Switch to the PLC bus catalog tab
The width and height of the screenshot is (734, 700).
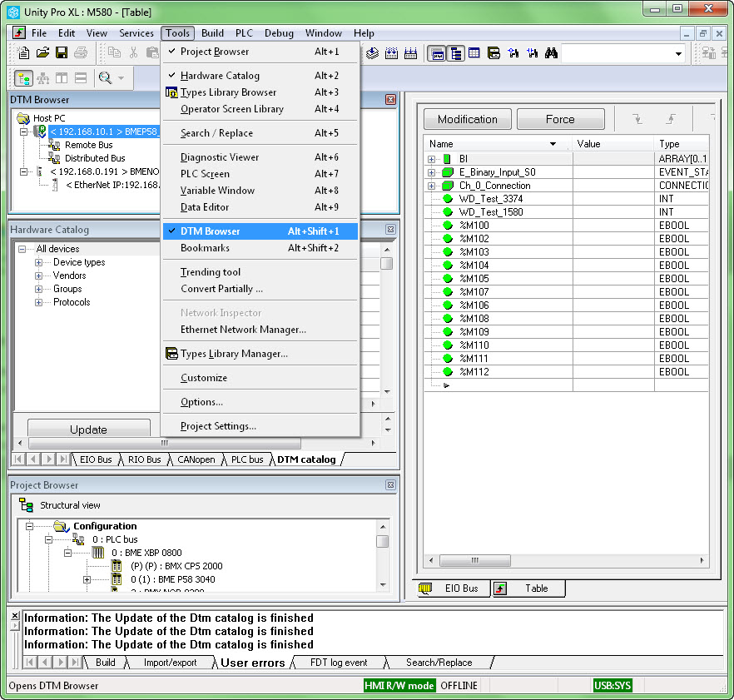[247, 459]
